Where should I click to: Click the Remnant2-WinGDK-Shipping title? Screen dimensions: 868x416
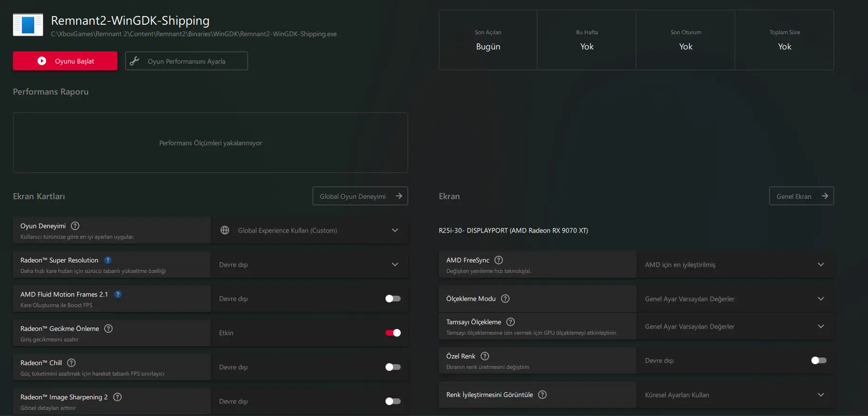130,20
